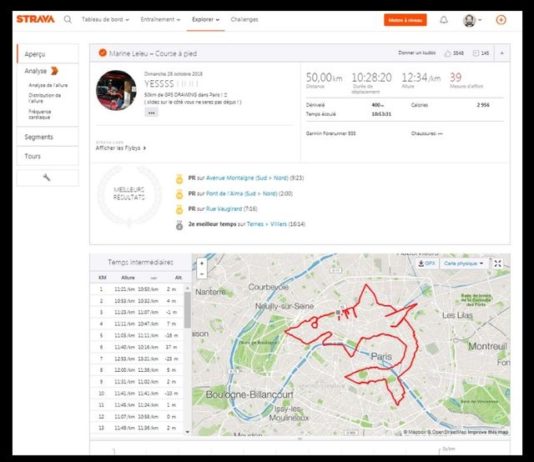Download GPX file from map

coord(427,264)
